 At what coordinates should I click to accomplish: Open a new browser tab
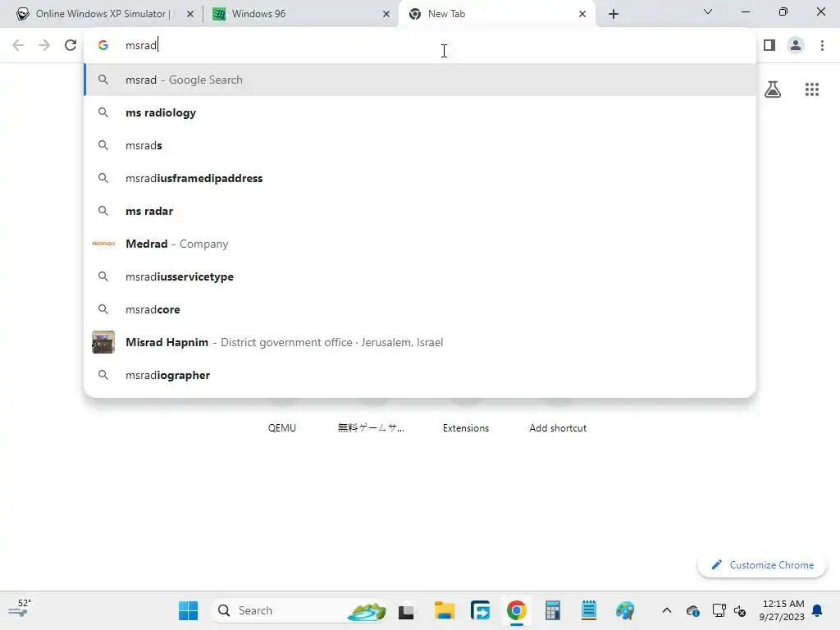point(614,14)
